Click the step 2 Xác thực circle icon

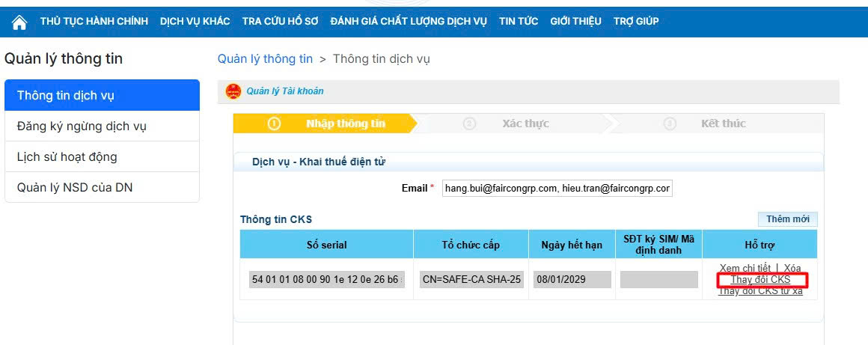click(469, 123)
